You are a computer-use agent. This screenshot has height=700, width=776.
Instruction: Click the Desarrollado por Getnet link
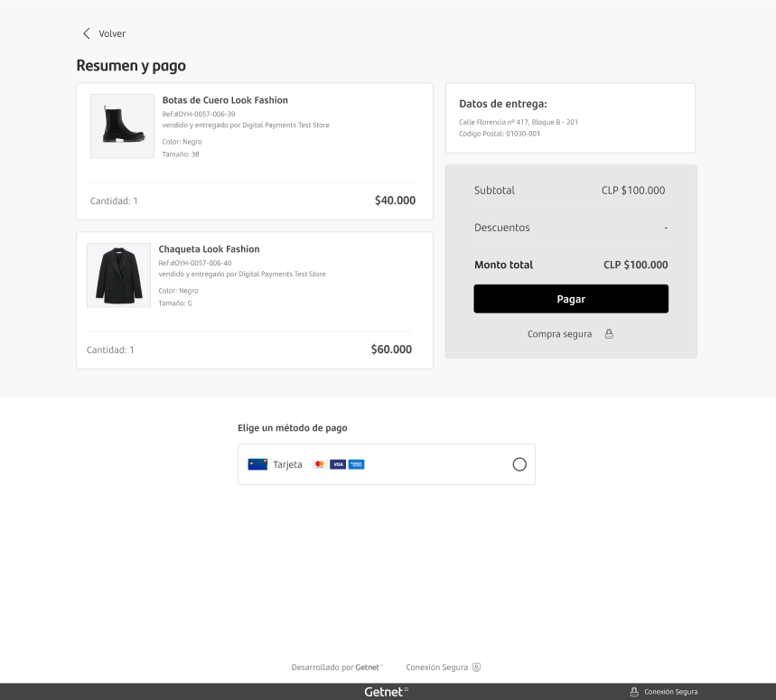tap(337, 667)
